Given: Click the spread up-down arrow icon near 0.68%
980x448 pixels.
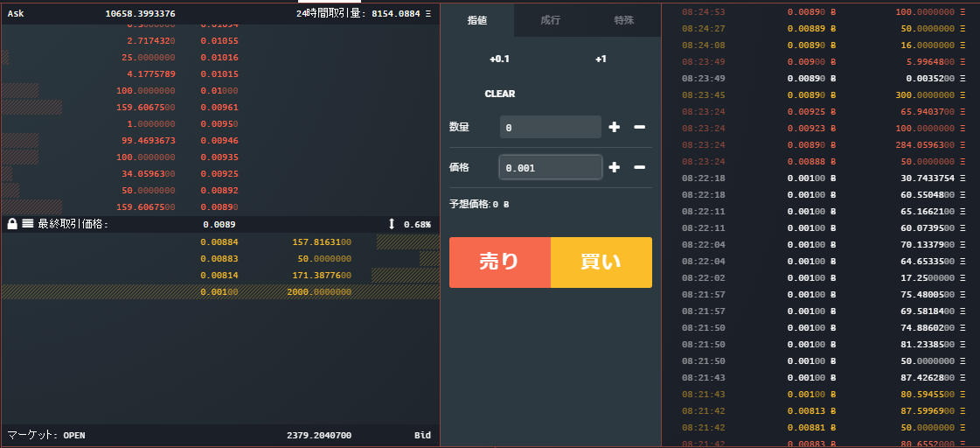Looking at the screenshot, I should 392,224.
